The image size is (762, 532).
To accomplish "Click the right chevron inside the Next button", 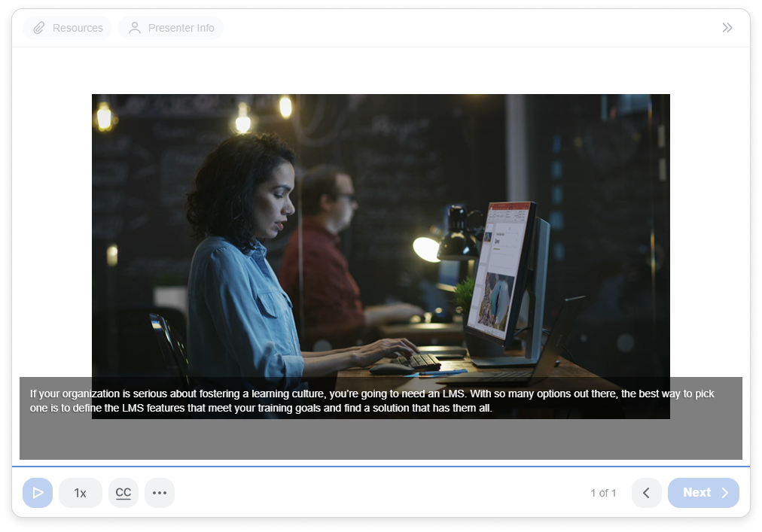I will click(725, 493).
